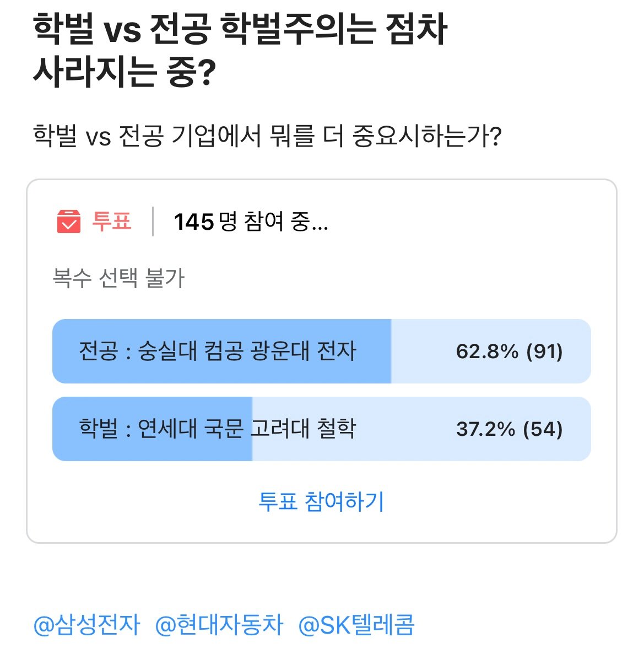644x654 pixels.
Task: Click the "(91)" vote count
Action: coord(544,351)
